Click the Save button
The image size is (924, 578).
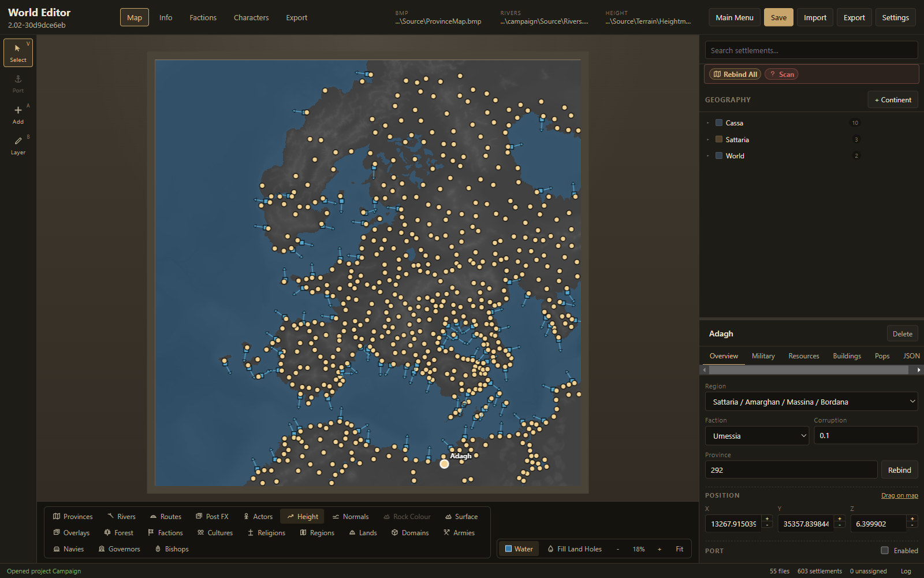tap(778, 17)
